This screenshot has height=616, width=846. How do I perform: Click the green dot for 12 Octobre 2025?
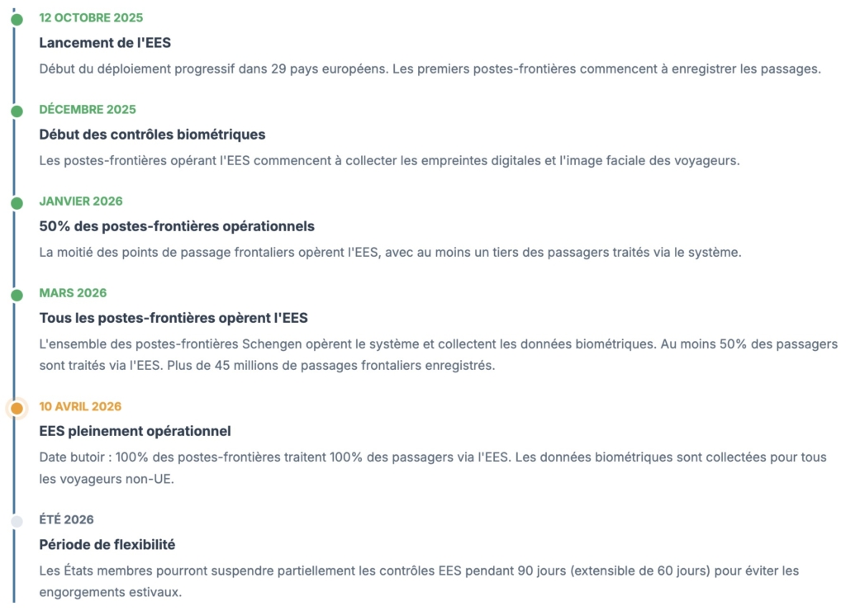[x=17, y=20]
